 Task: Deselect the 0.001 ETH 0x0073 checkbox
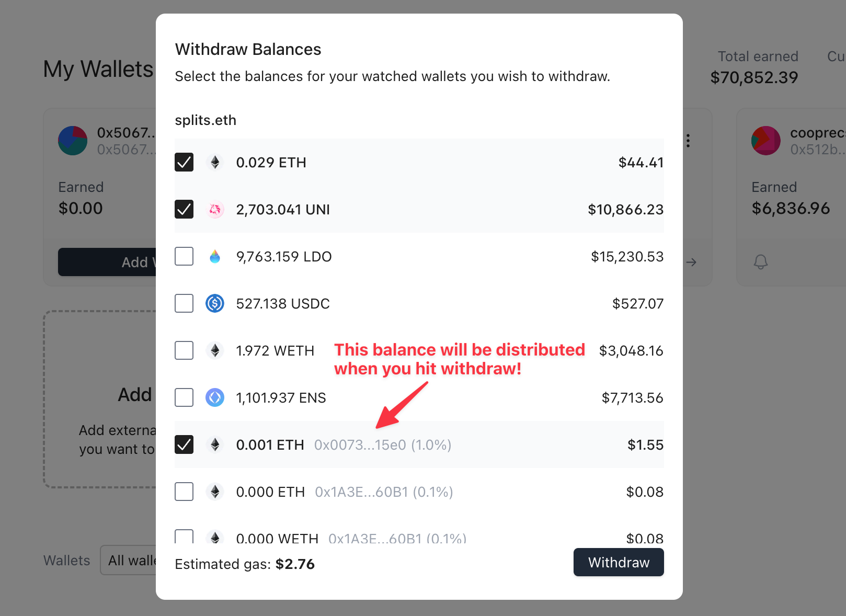pyautogui.click(x=184, y=444)
